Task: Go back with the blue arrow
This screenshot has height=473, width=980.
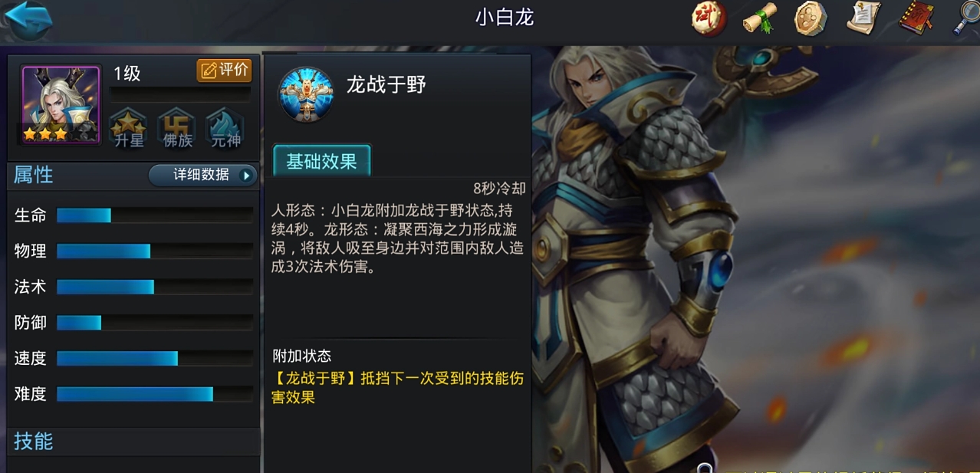Action: pos(28,20)
